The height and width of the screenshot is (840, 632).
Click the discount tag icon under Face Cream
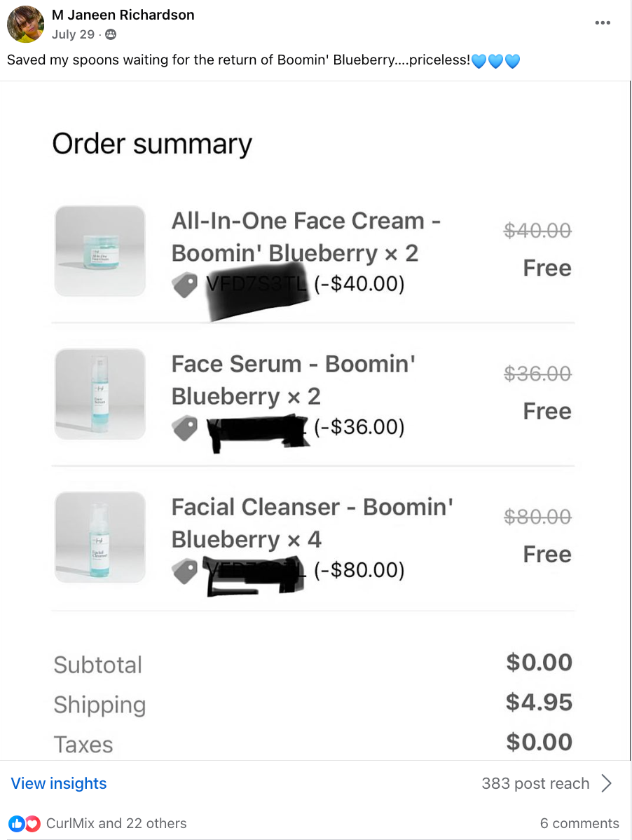coord(185,285)
